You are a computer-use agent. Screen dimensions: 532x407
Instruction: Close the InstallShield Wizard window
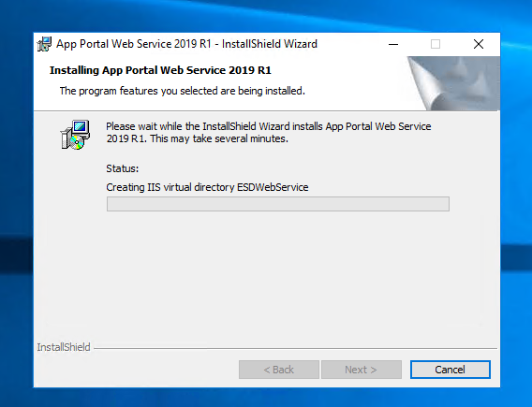pyautogui.click(x=479, y=44)
